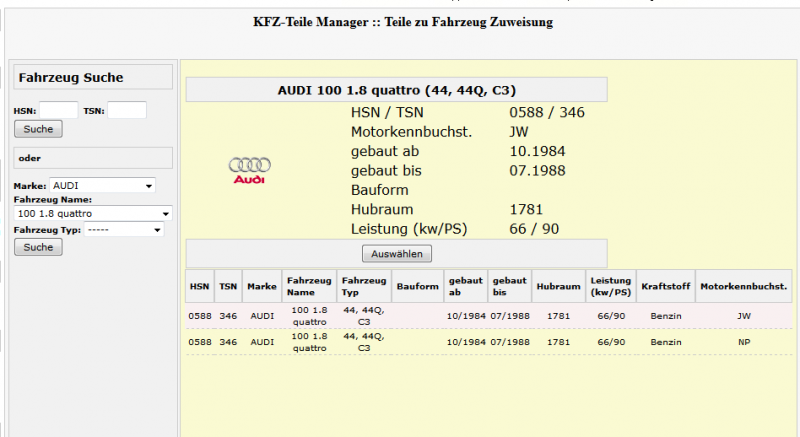Click the Fahrzeug Typ column header
The width and height of the screenshot is (800, 437).
[x=364, y=286]
